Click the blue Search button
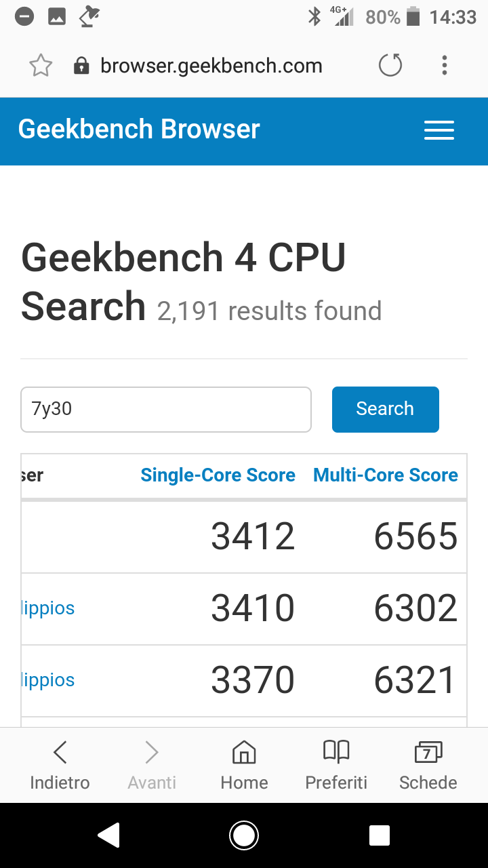Image resolution: width=488 pixels, height=868 pixels. tap(385, 409)
